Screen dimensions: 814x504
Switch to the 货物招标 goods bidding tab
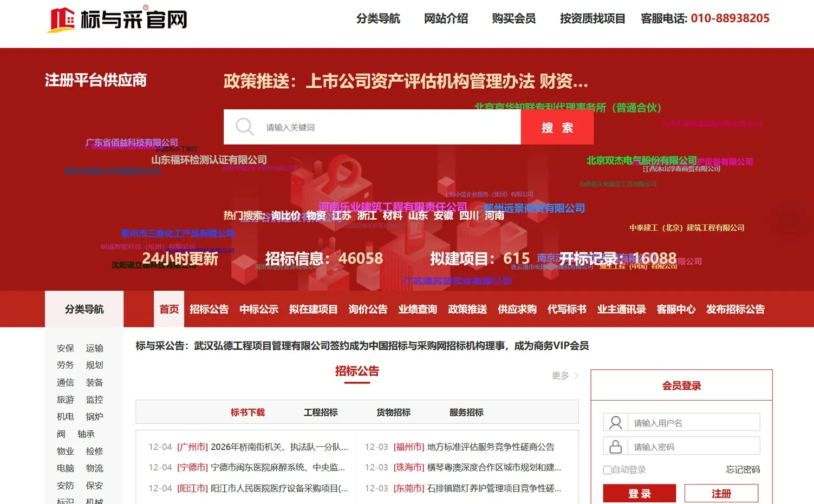click(393, 412)
